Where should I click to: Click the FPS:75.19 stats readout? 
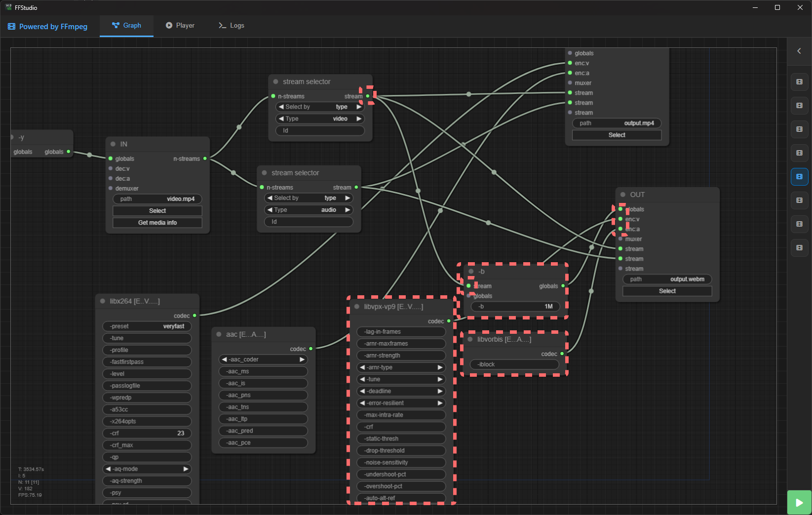pos(30,495)
